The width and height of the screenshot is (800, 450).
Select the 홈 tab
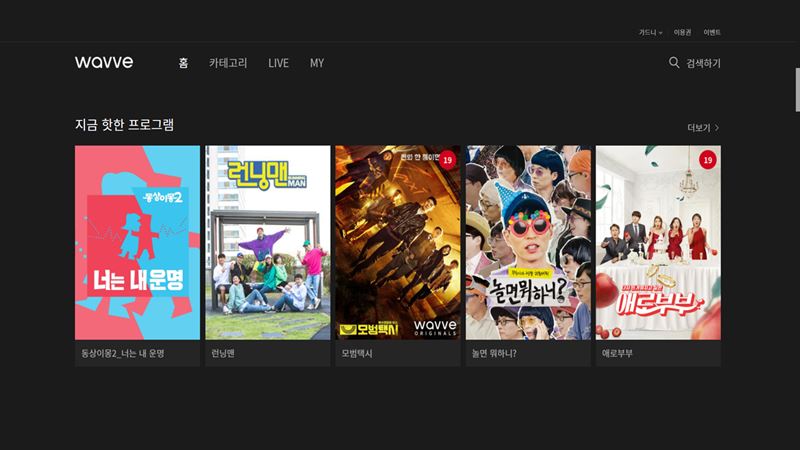point(183,63)
